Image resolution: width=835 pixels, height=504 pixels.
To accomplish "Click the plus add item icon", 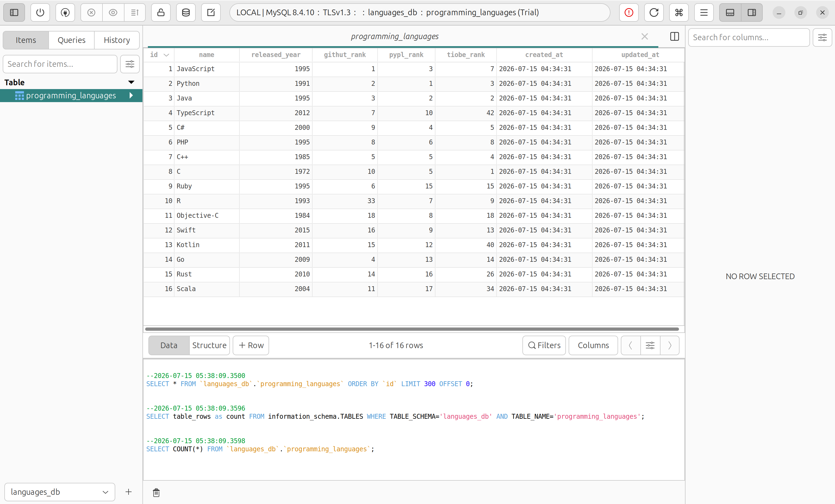I will (129, 492).
